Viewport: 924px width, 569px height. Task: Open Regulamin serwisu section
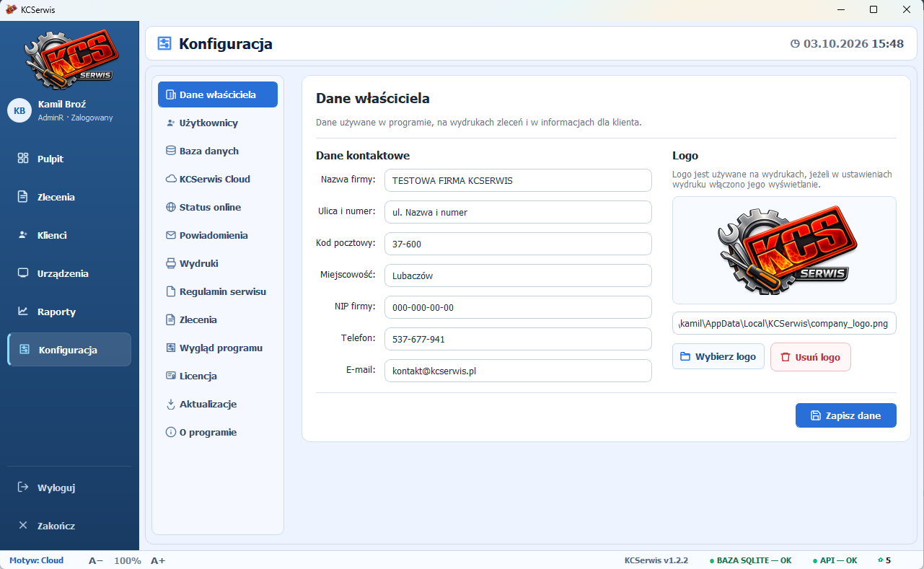point(218,291)
